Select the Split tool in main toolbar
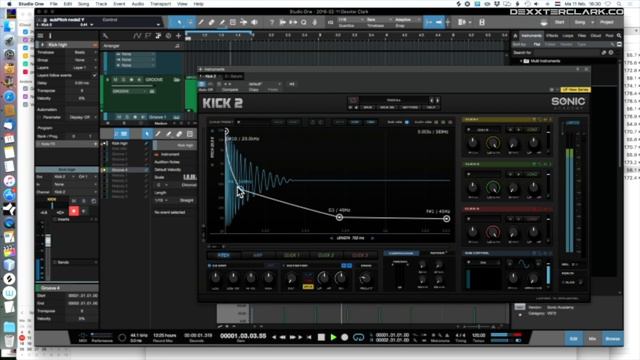Screen dimensions: 640x360 pos(201,22)
